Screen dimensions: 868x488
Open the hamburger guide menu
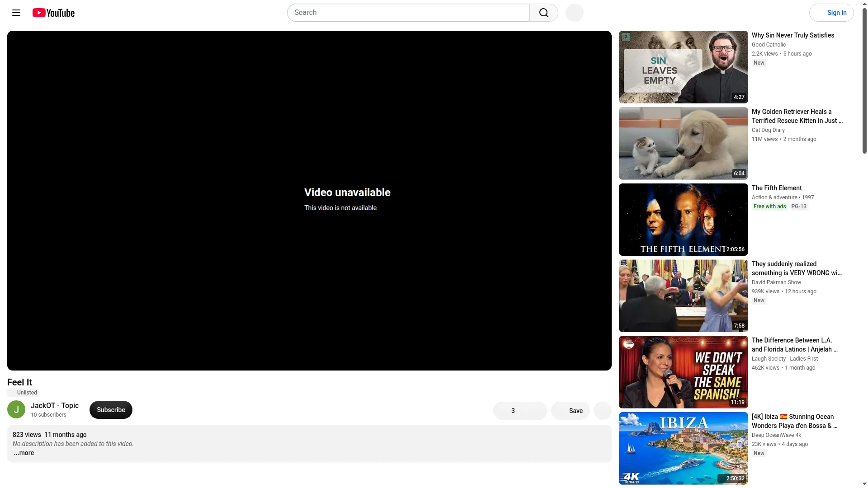[16, 13]
